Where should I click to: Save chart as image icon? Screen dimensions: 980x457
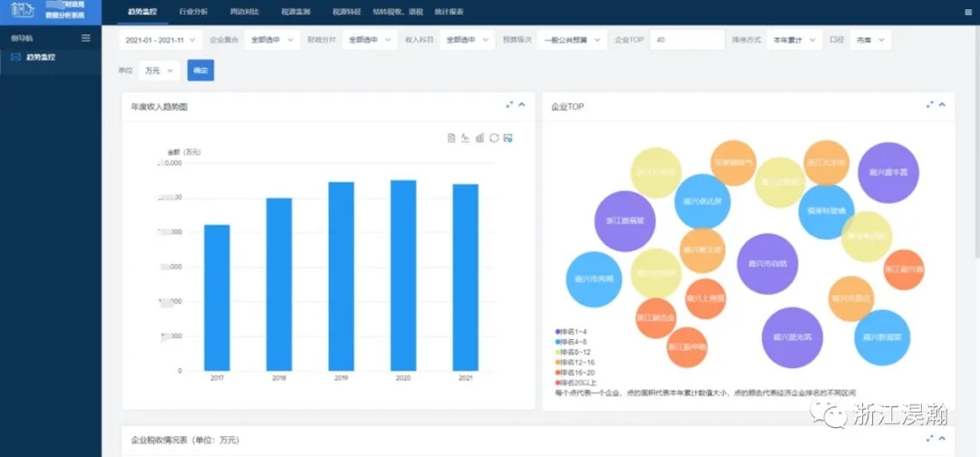point(508,138)
